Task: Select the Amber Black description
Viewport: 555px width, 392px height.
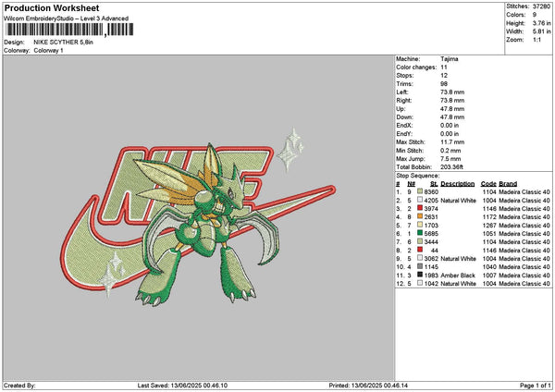Action: point(458,276)
